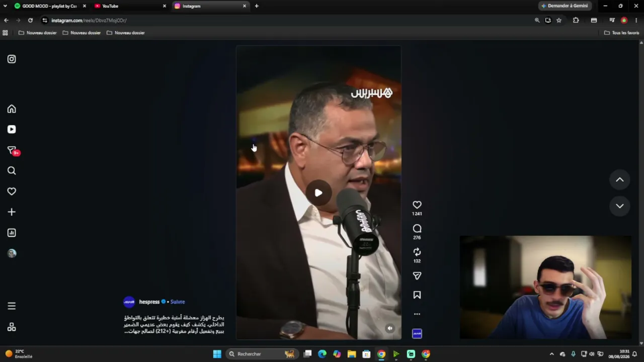The width and height of the screenshot is (644, 362).
Task: Click the 1241 likes count
Action: [x=417, y=214]
